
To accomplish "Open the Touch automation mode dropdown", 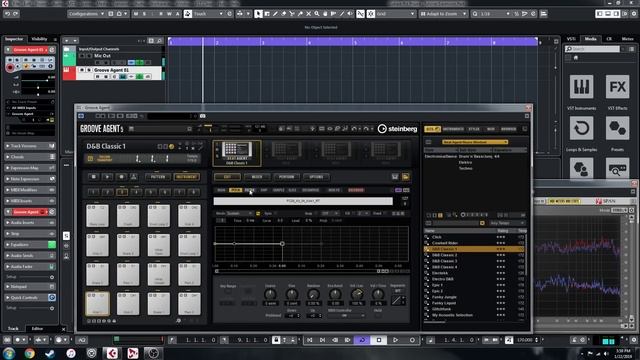I will coord(209,14).
